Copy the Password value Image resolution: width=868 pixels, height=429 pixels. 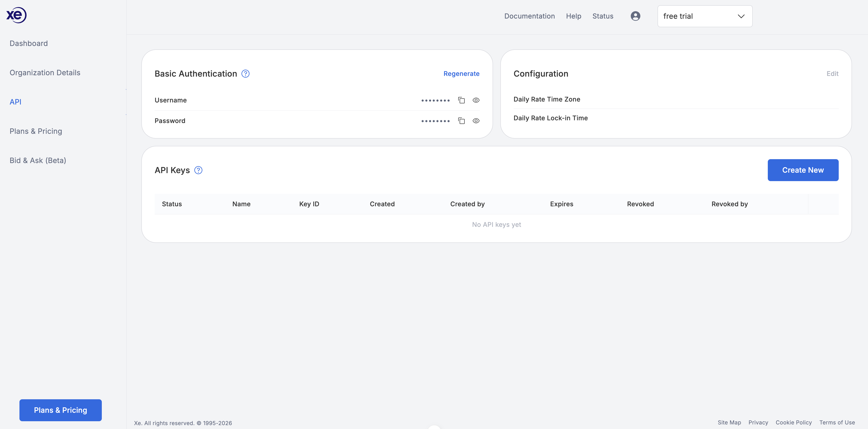pos(461,121)
